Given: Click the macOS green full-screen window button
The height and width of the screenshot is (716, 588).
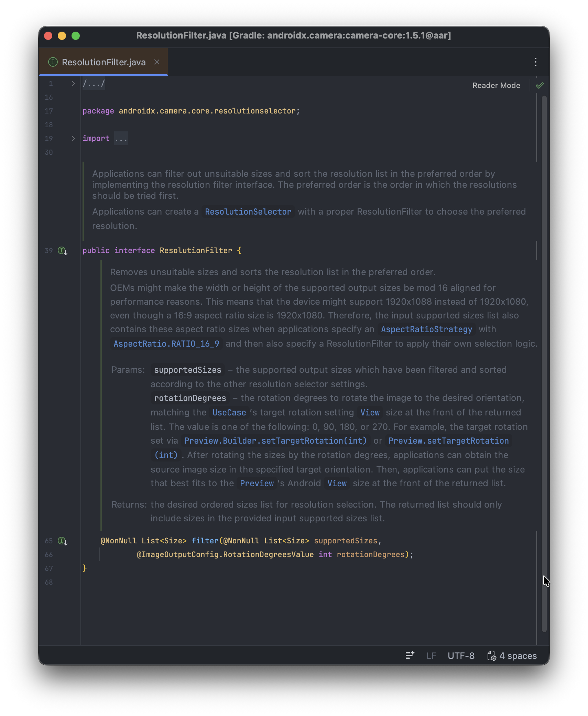Looking at the screenshot, I should click(x=76, y=36).
